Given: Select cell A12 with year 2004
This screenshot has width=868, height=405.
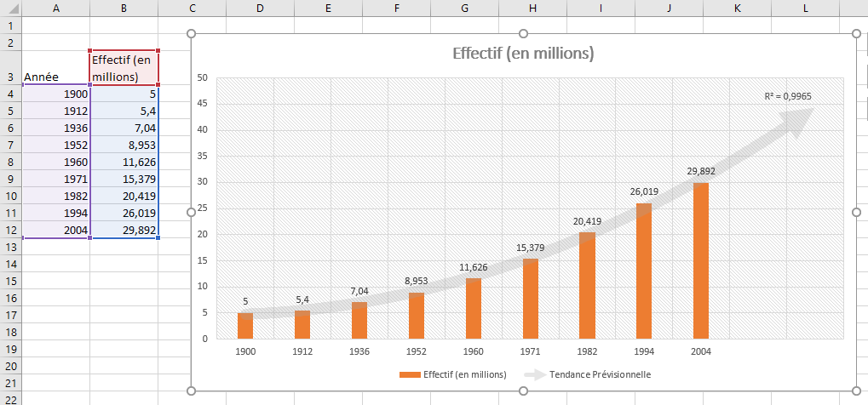Looking at the screenshot, I should [56, 229].
